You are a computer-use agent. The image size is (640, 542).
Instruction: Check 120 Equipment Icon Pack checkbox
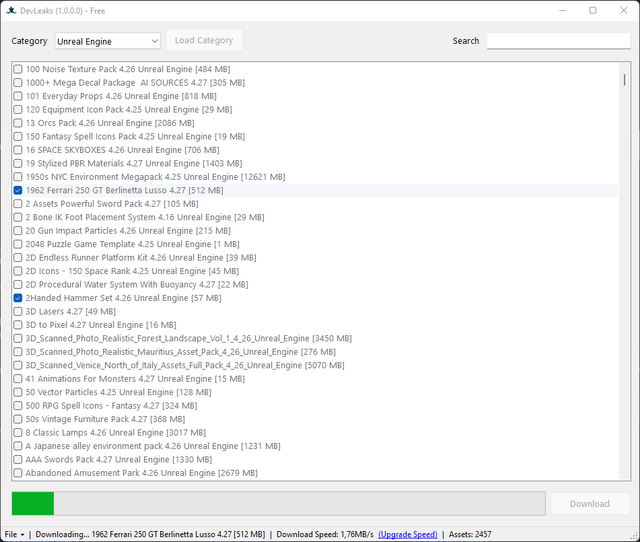point(18,109)
